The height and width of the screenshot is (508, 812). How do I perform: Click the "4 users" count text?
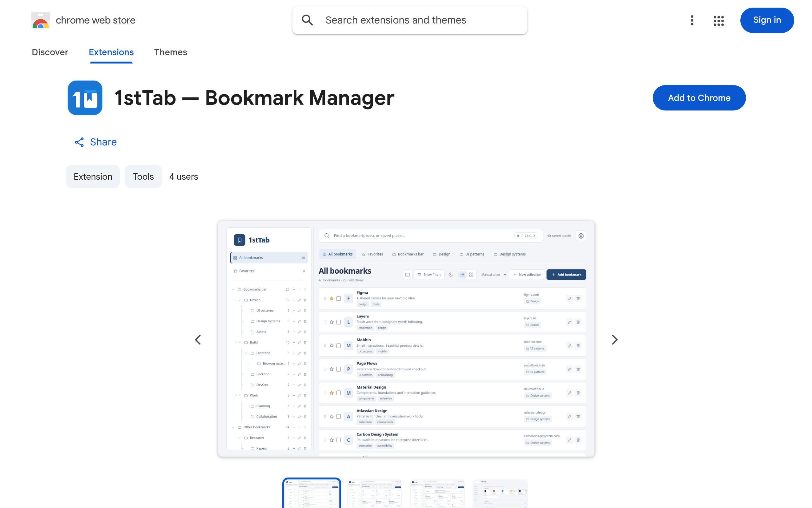184,177
